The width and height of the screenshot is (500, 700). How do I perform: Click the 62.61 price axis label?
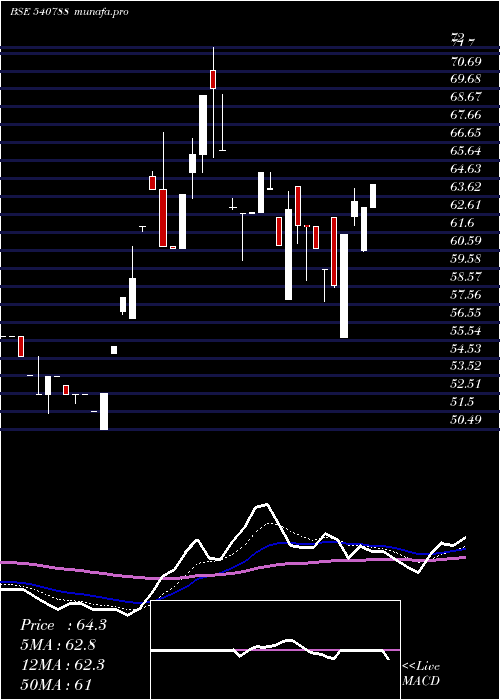pos(466,204)
